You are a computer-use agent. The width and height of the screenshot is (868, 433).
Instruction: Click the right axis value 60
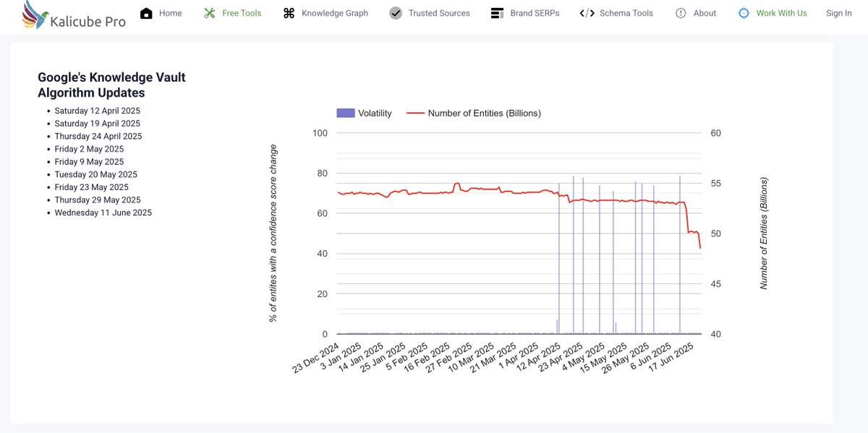[715, 133]
